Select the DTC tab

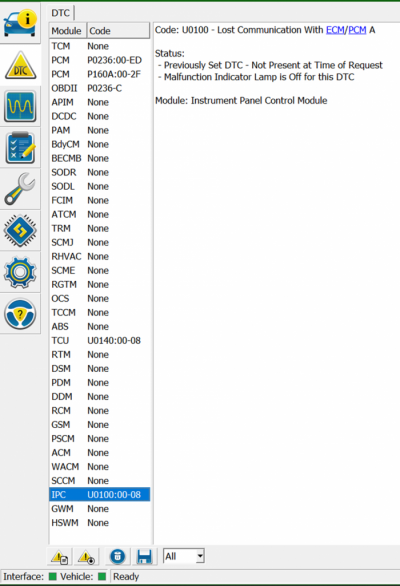coord(61,13)
